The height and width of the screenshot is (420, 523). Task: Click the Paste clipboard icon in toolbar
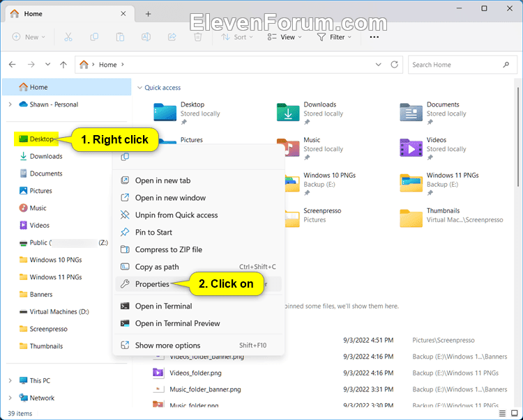[x=120, y=37]
